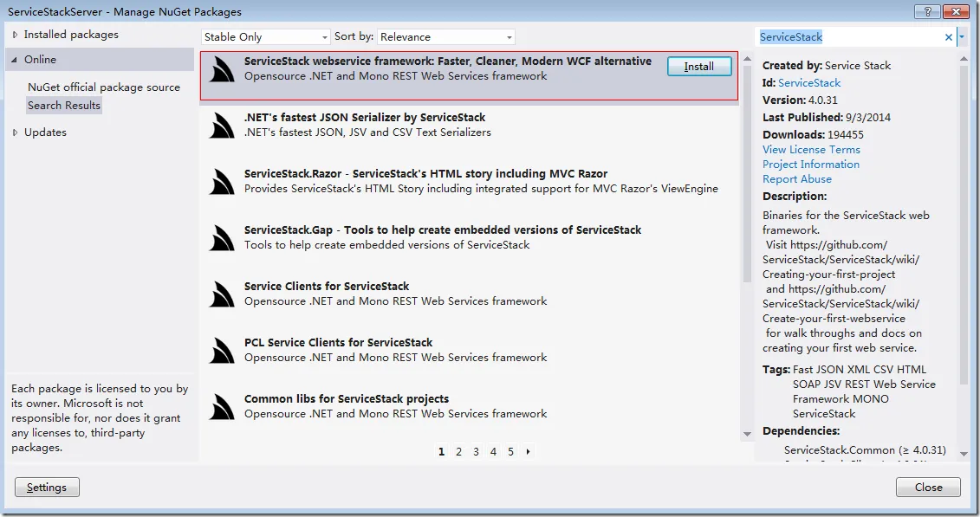Clear the ServiceStack search box with X
This screenshot has height=517, width=980.
coord(948,37)
